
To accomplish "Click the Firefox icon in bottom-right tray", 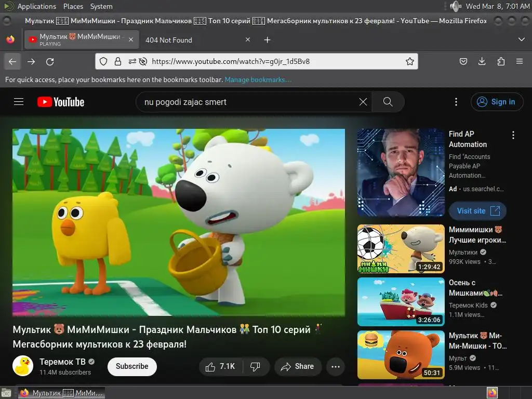I will coord(493,393).
